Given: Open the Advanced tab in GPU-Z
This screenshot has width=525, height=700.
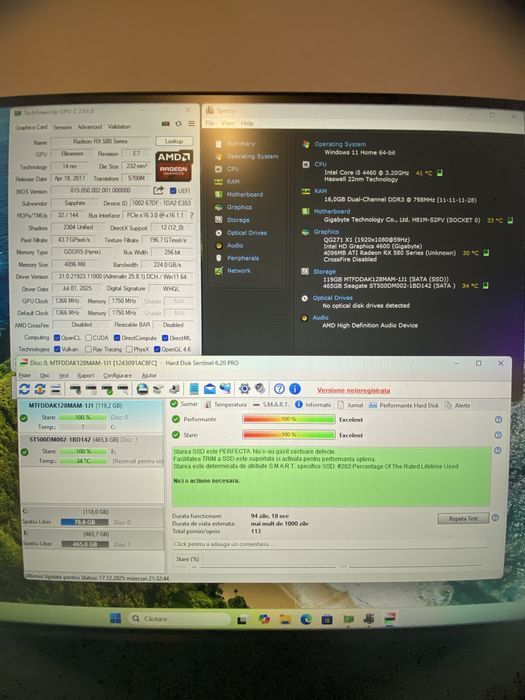Looking at the screenshot, I should click(90, 127).
